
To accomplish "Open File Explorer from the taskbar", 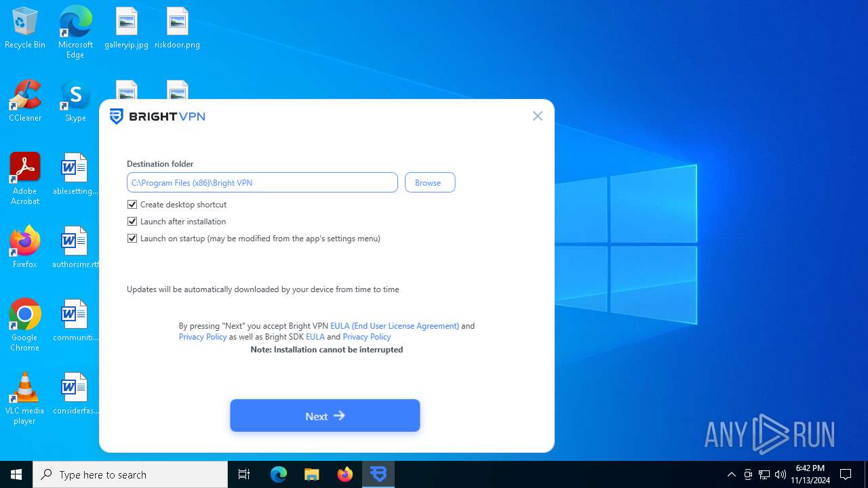I will coord(312,474).
